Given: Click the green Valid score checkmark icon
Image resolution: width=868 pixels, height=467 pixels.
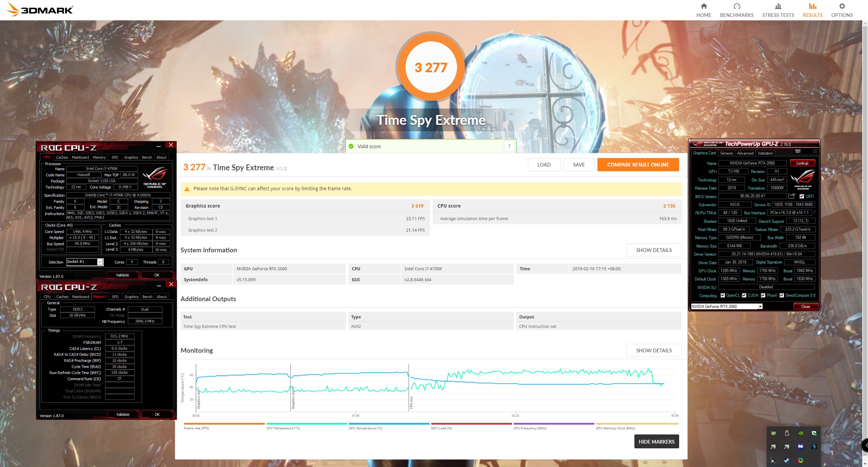Looking at the screenshot, I should coord(351,146).
